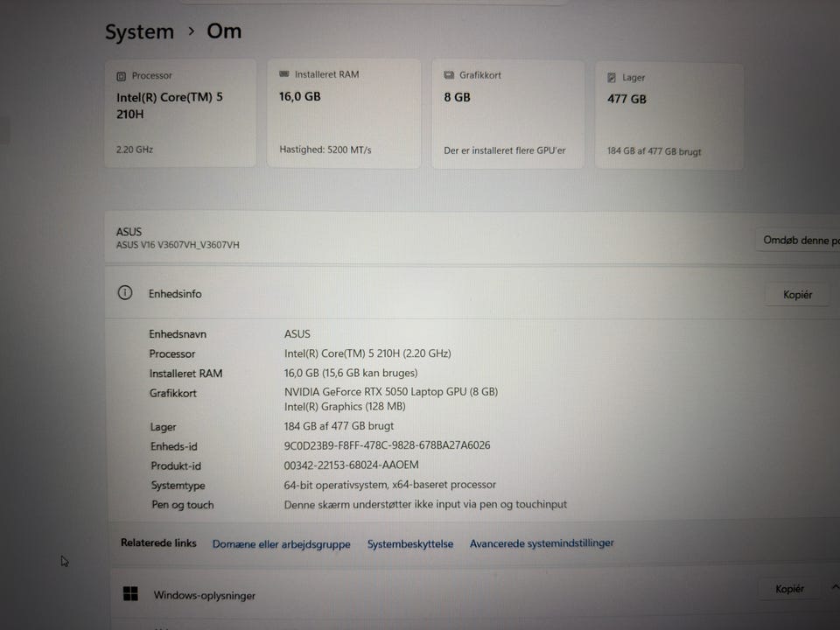Click 64-bit operativsystem systemtype text
This screenshot has width=840, height=630.
[x=390, y=485]
